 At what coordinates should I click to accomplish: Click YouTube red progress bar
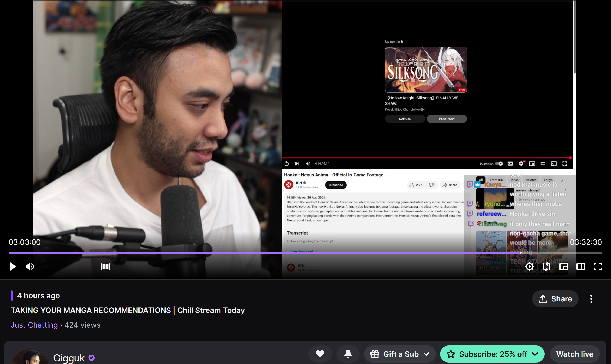427,158
